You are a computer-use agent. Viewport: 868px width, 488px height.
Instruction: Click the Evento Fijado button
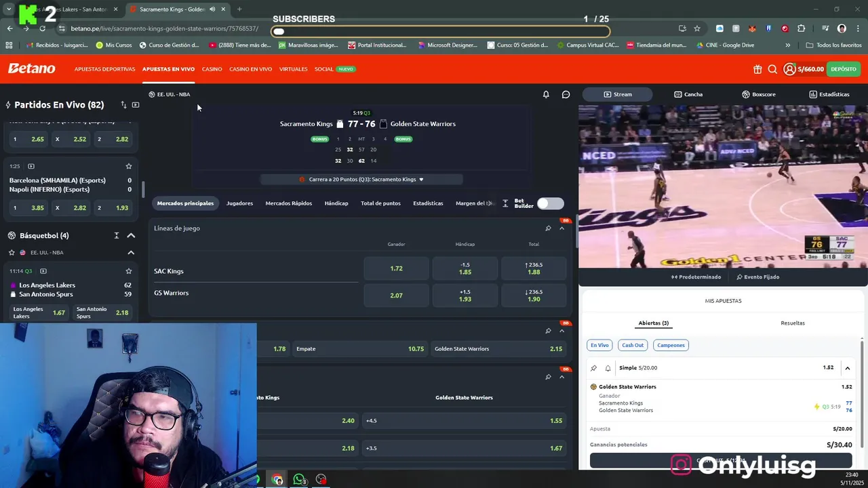[x=757, y=277]
